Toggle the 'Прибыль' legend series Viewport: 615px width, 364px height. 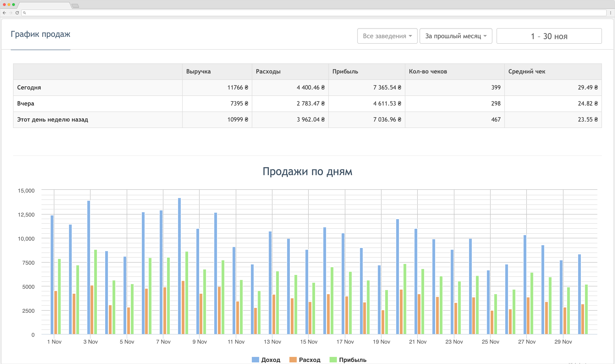click(348, 360)
